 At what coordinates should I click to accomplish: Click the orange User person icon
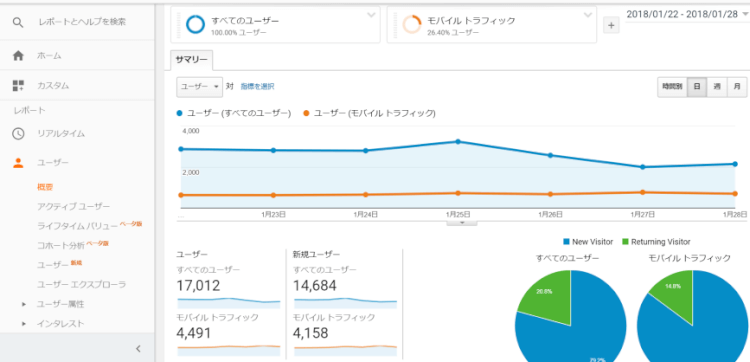pos(18,163)
